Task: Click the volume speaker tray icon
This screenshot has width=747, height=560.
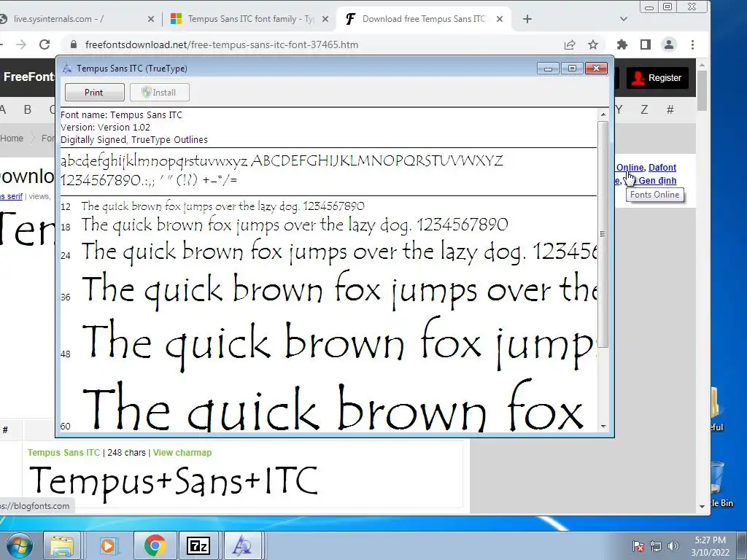Action: tap(673, 546)
